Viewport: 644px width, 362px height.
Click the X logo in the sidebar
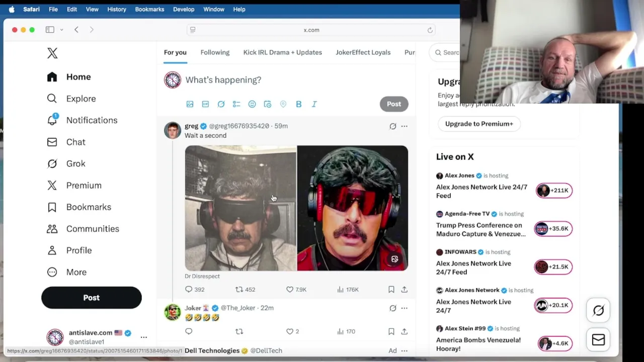52,53
